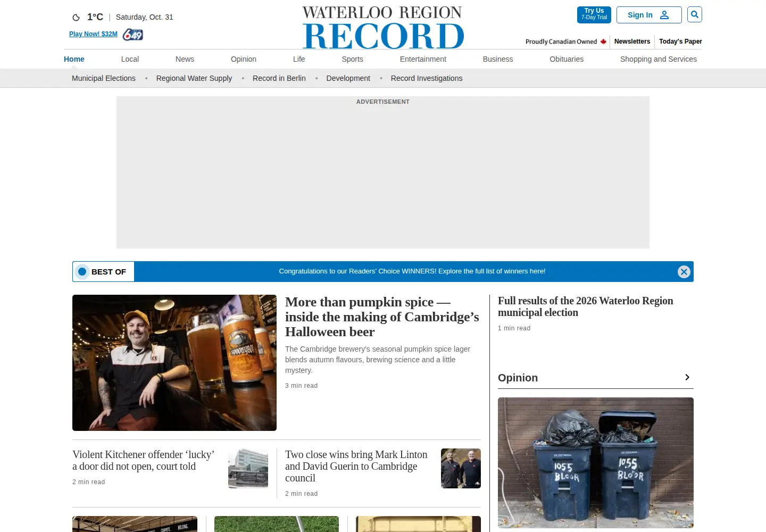Image resolution: width=766 pixels, height=532 pixels.
Task: Go to the Home tab
Action: 74,59
